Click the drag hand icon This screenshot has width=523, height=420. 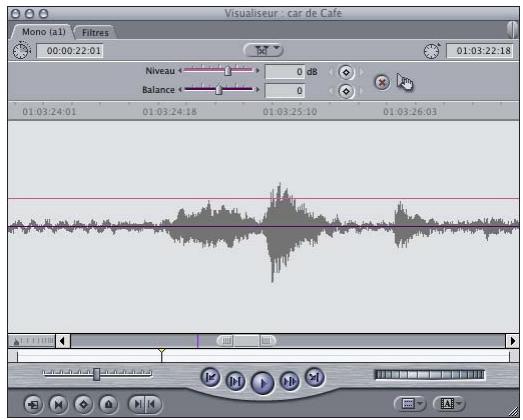point(405,82)
